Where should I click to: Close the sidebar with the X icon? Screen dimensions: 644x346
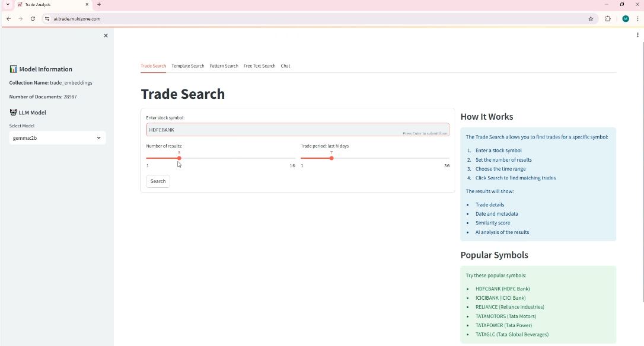(106, 36)
